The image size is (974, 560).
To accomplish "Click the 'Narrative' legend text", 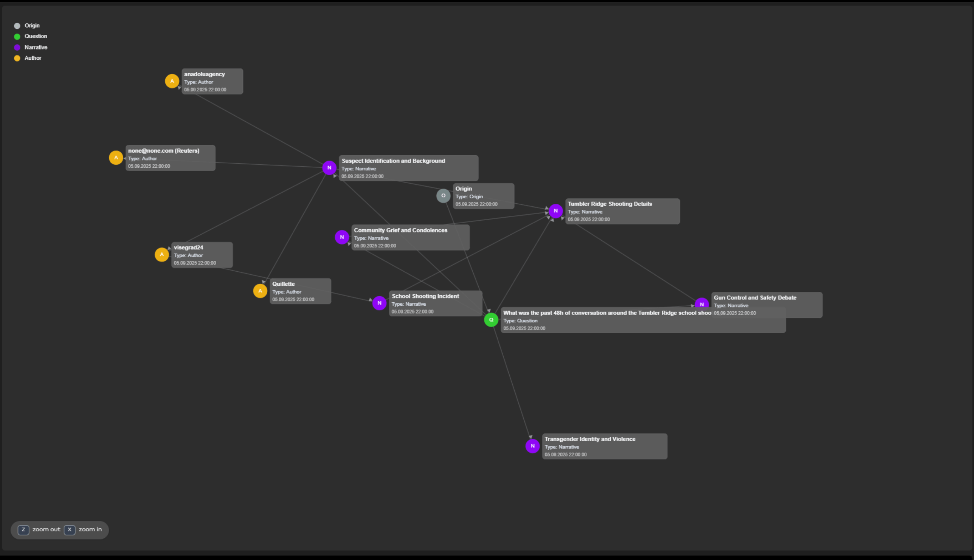I will [x=36, y=47].
